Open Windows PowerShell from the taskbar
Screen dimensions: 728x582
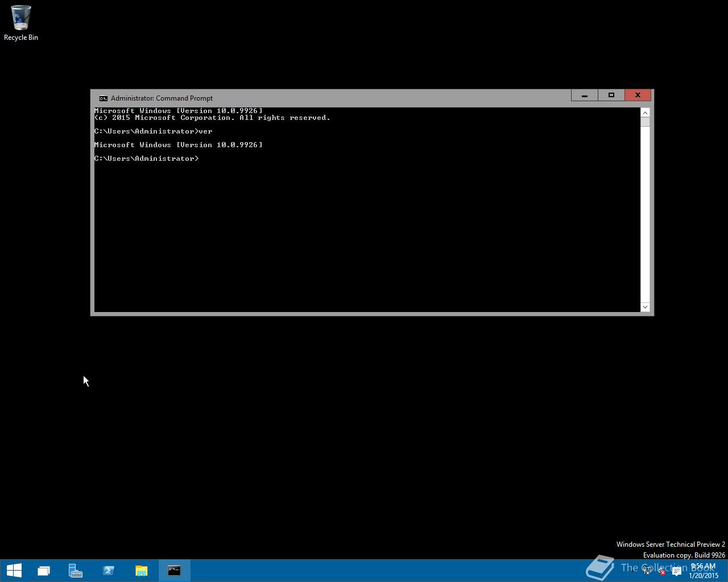tap(109, 570)
